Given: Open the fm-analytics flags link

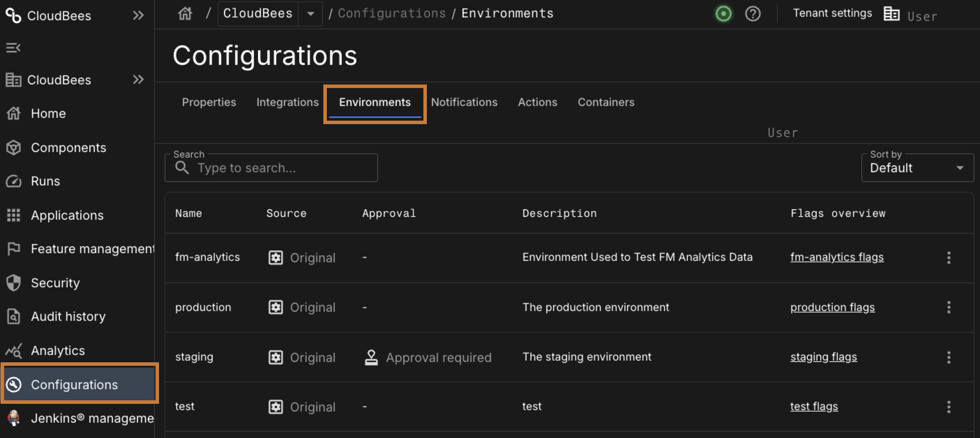Looking at the screenshot, I should click(837, 257).
